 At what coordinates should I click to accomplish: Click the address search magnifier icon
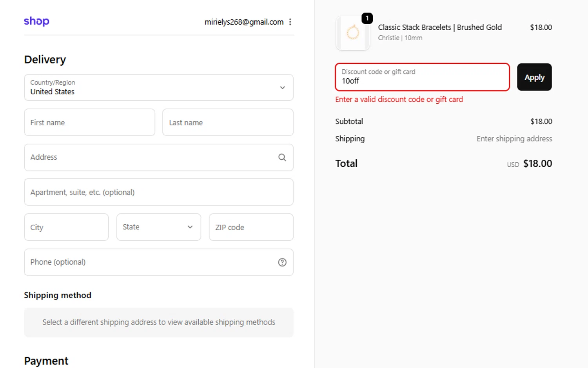[x=282, y=157]
